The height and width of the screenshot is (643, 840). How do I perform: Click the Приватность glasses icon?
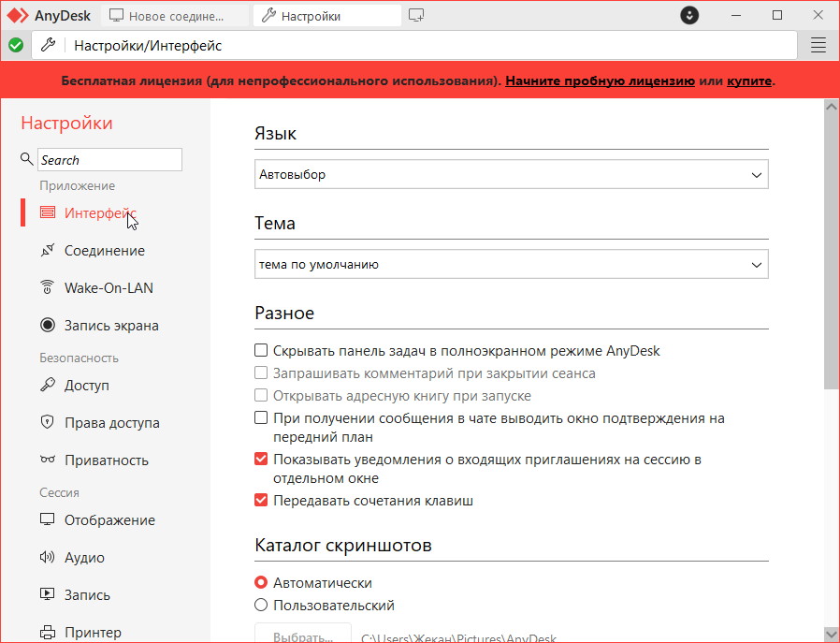coord(48,460)
